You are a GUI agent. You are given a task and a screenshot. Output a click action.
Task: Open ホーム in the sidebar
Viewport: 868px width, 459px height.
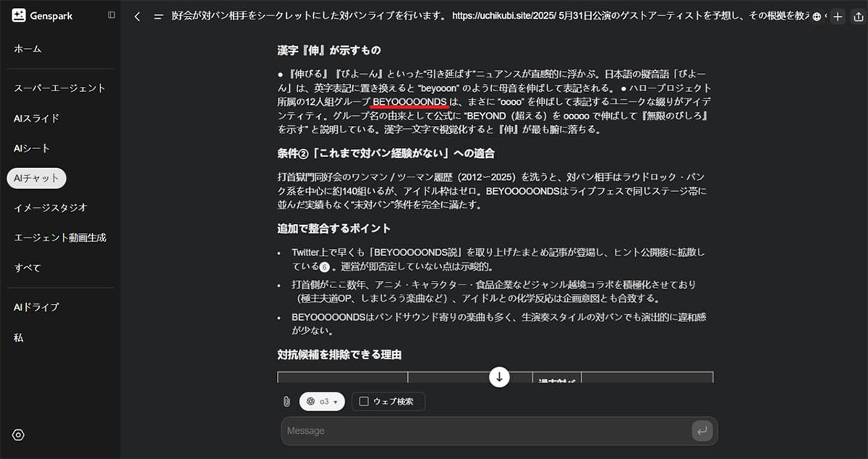point(27,49)
